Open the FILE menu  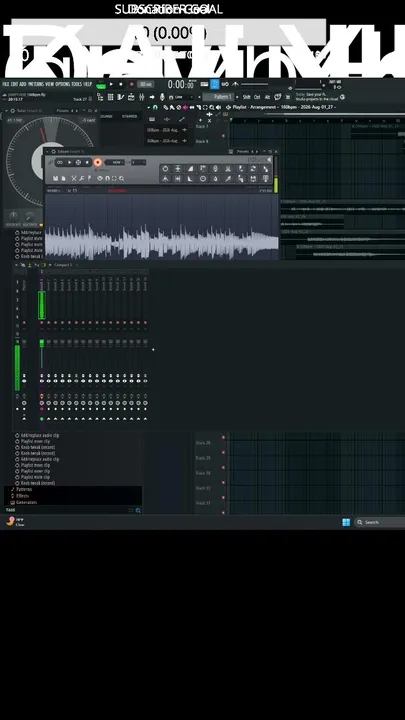click(6, 84)
